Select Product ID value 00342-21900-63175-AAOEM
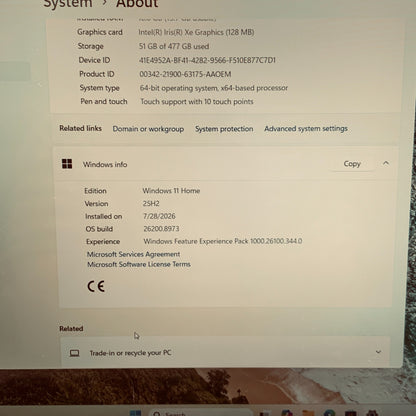 tap(185, 74)
